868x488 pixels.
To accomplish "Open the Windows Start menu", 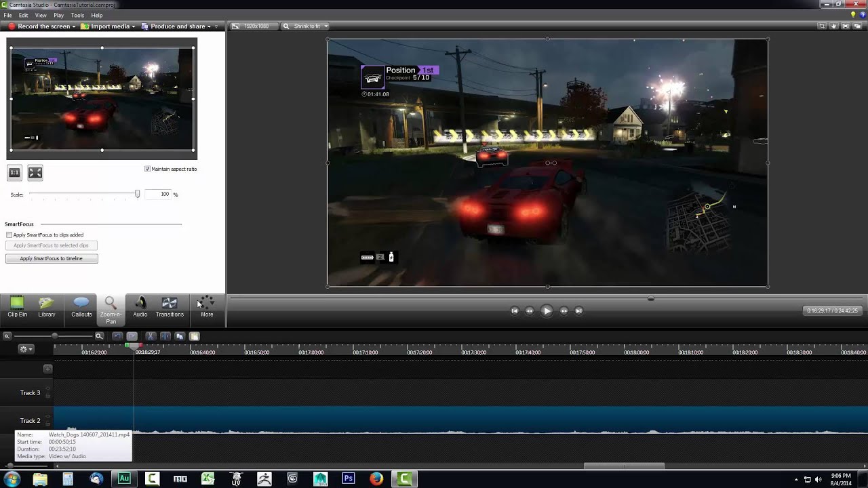I will coord(12,479).
